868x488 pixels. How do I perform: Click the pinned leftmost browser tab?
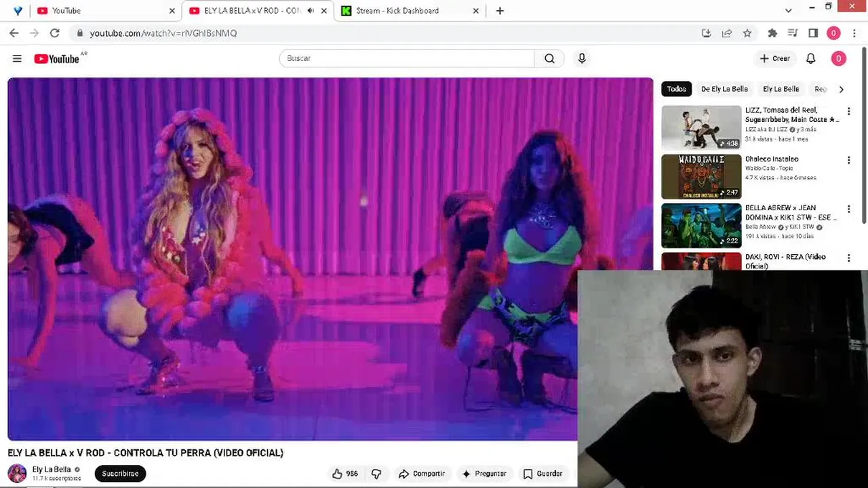click(x=18, y=11)
